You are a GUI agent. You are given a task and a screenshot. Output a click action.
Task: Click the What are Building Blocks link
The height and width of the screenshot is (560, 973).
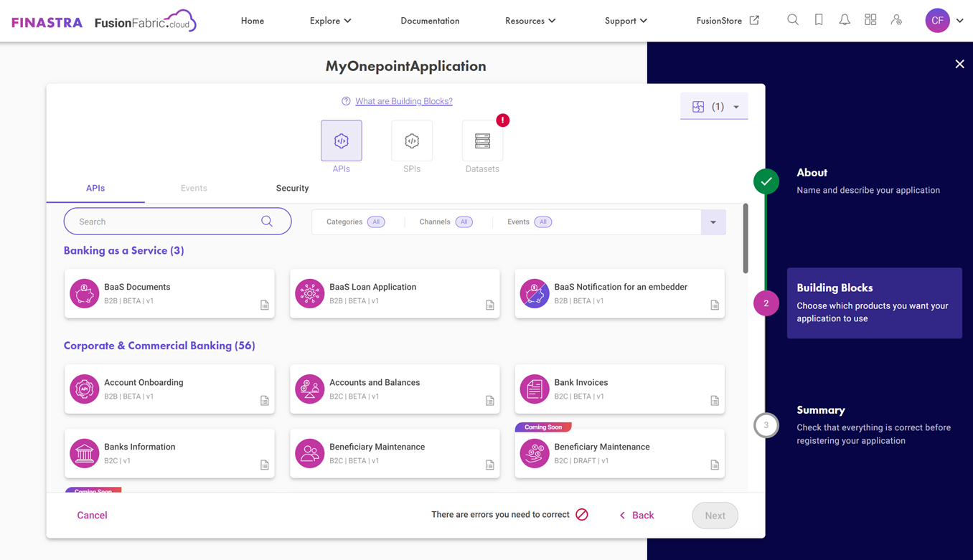click(x=403, y=101)
